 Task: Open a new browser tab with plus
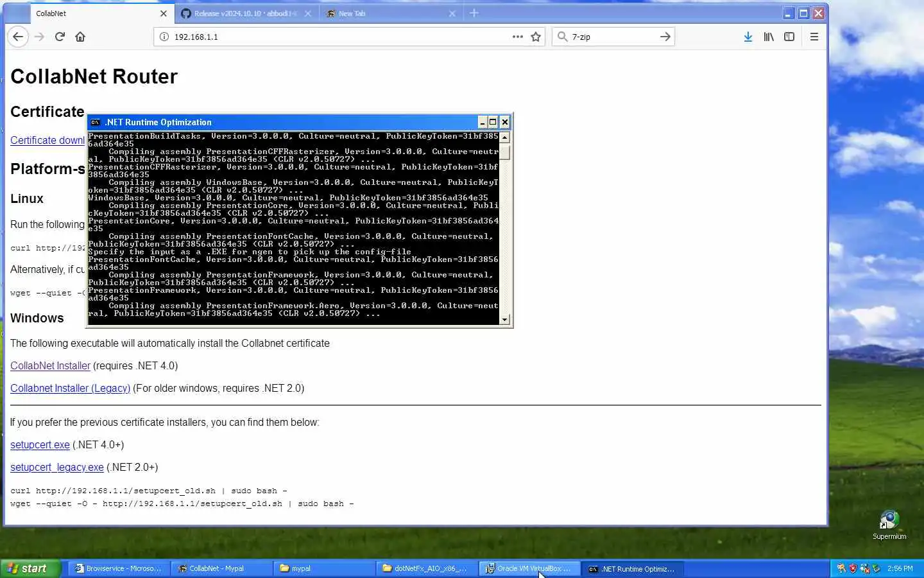point(474,13)
